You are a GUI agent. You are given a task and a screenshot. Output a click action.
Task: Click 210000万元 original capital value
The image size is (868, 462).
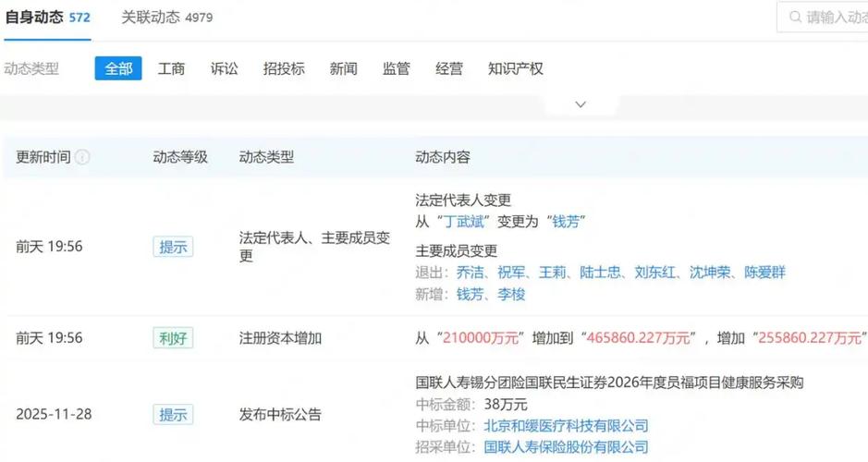[481, 338]
